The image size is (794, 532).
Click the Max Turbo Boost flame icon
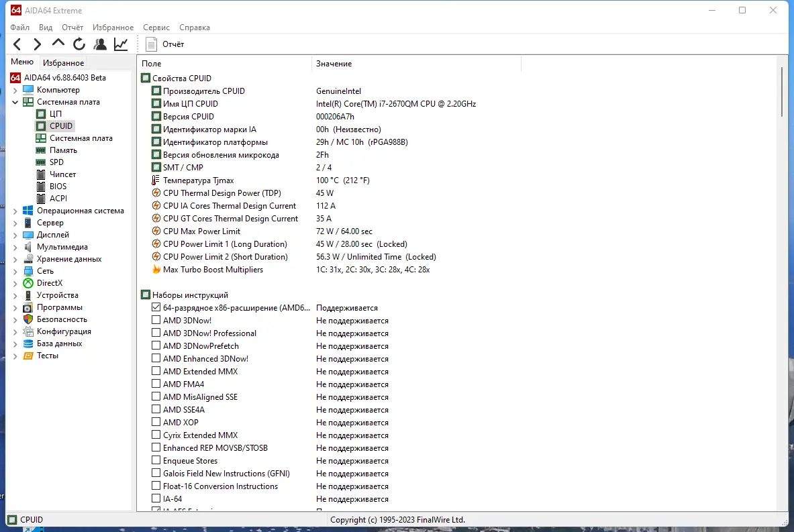pos(156,269)
